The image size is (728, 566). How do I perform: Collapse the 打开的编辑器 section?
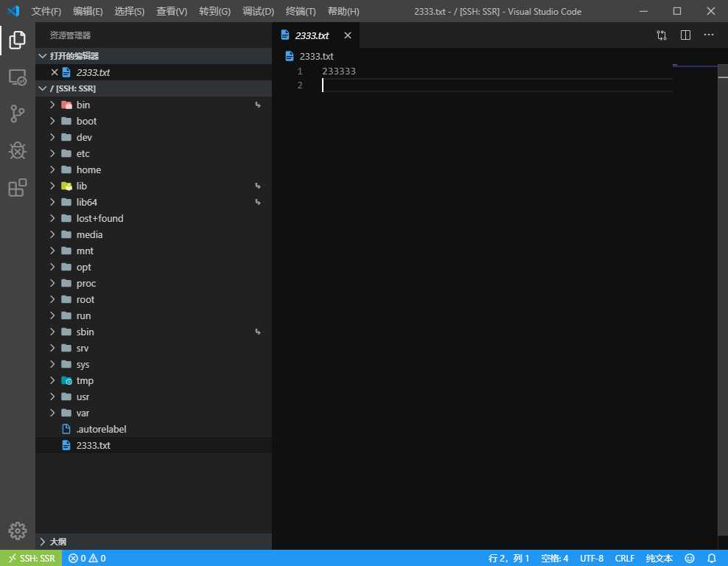[x=154, y=56]
